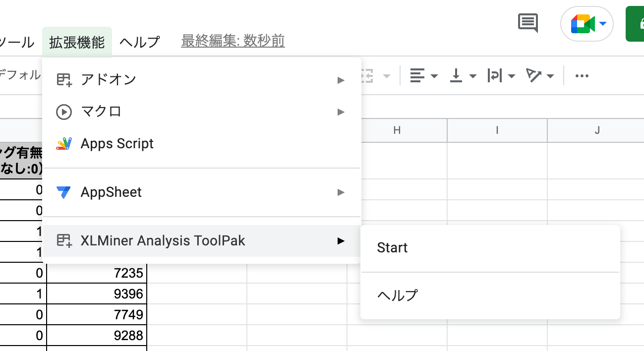Expand arrow beside AppSheet
Screen dimensions: 644x351
pos(341,192)
